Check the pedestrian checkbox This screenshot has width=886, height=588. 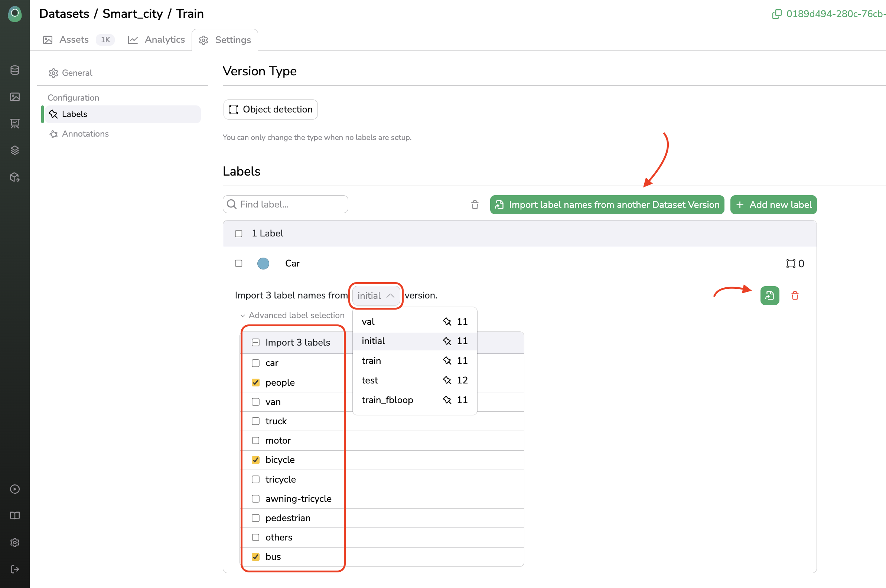(255, 518)
